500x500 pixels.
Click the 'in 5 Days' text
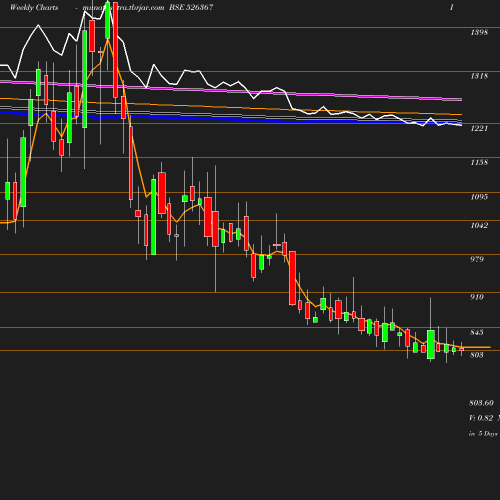click(483, 434)
